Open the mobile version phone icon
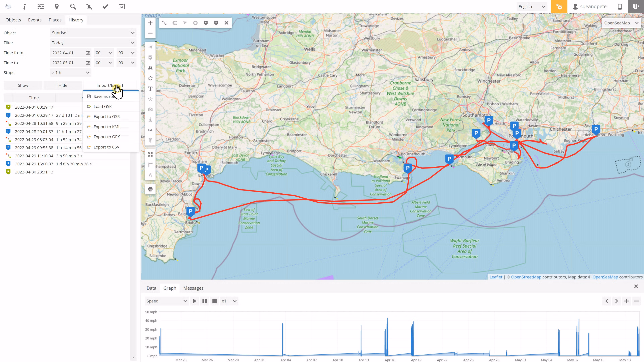The height and width of the screenshot is (362, 644). click(620, 7)
